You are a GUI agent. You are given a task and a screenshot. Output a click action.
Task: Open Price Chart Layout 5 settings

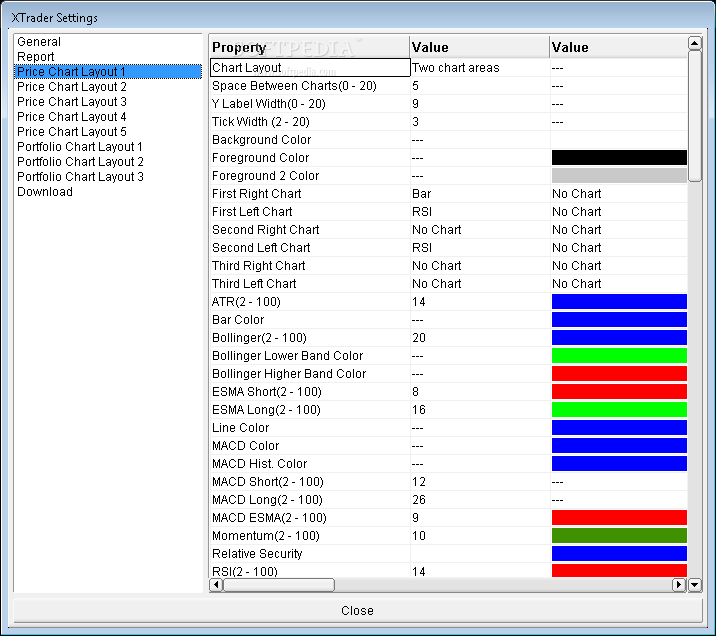pos(72,131)
